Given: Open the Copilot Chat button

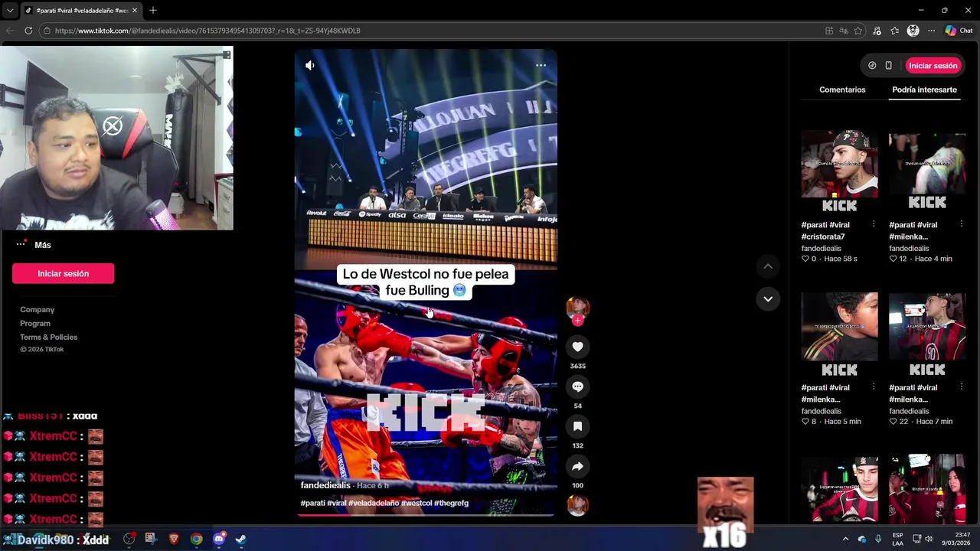Looking at the screenshot, I should pos(959,31).
